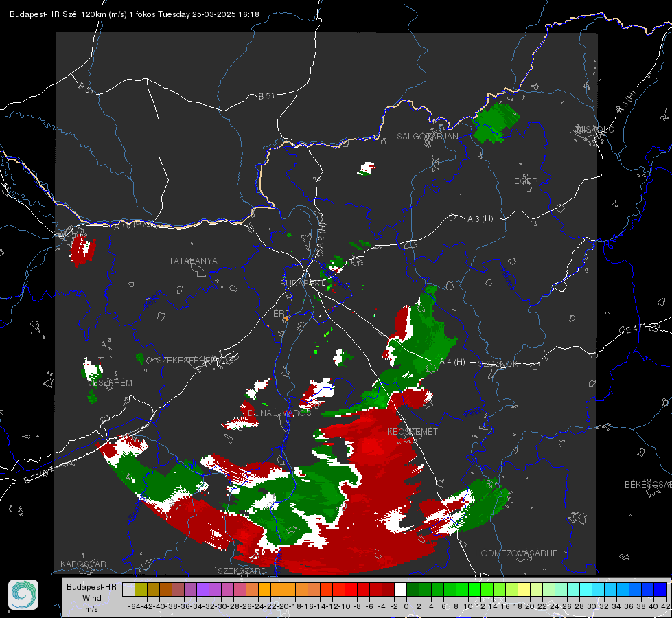Pick the dark green swatch between 0 and 2
This screenshot has height=618, width=672.
click(x=413, y=589)
